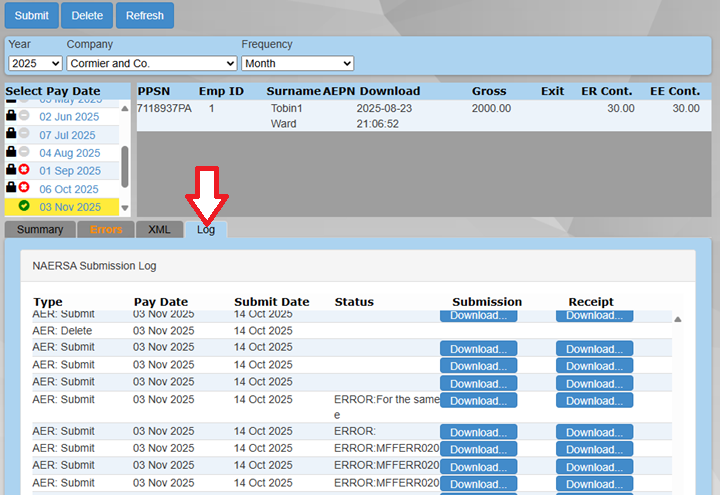This screenshot has height=495, width=720.
Task: Click the green check icon for 03 Nov 2025
Action: (24, 207)
